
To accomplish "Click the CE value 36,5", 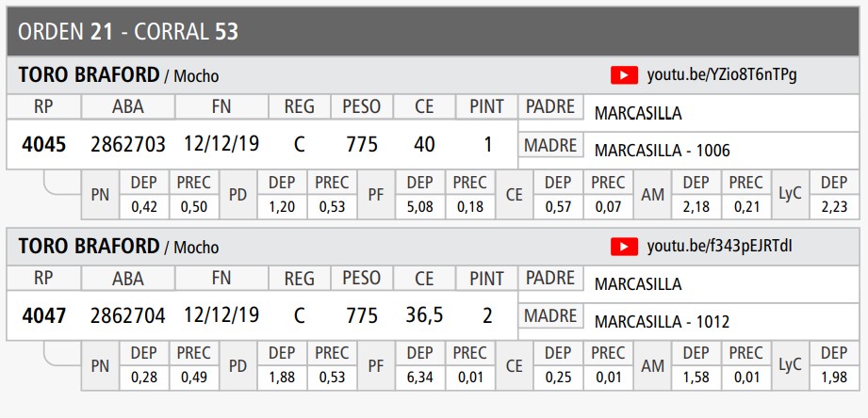I will pos(424,316).
